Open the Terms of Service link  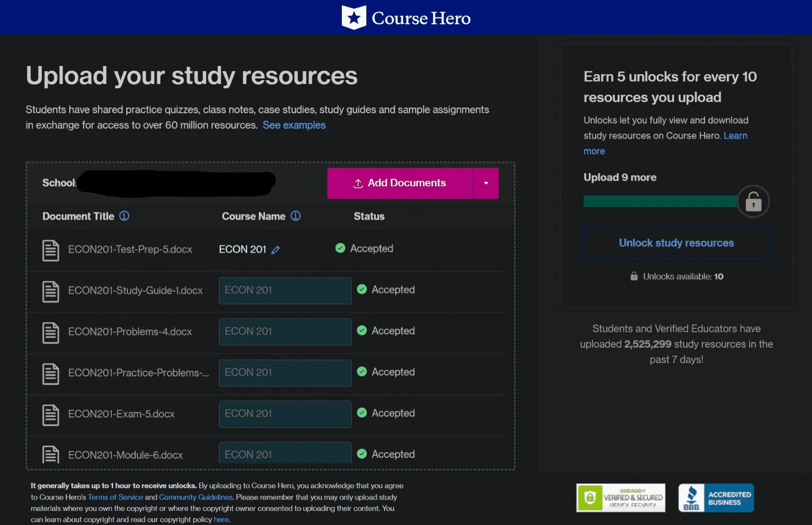[116, 497]
